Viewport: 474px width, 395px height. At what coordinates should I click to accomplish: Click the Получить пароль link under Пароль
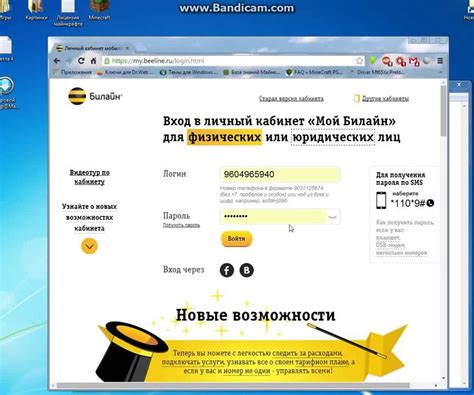point(181,225)
